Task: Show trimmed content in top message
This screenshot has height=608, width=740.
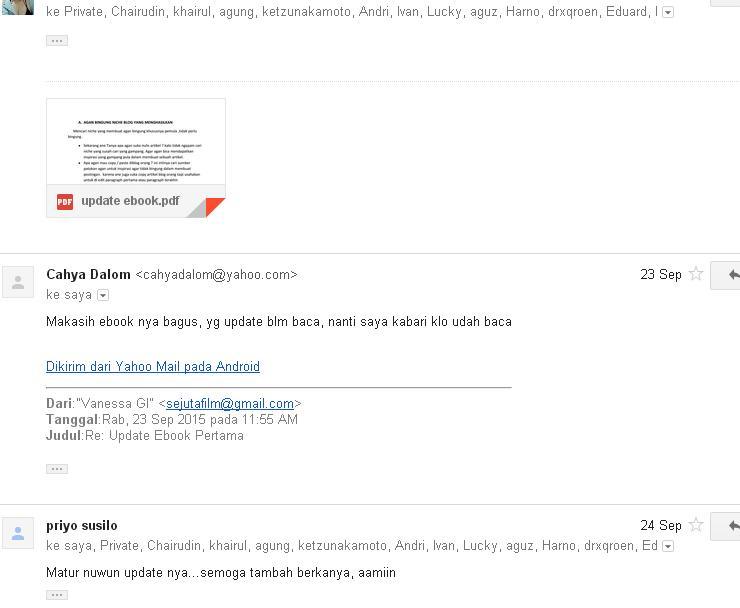Action: (x=57, y=41)
